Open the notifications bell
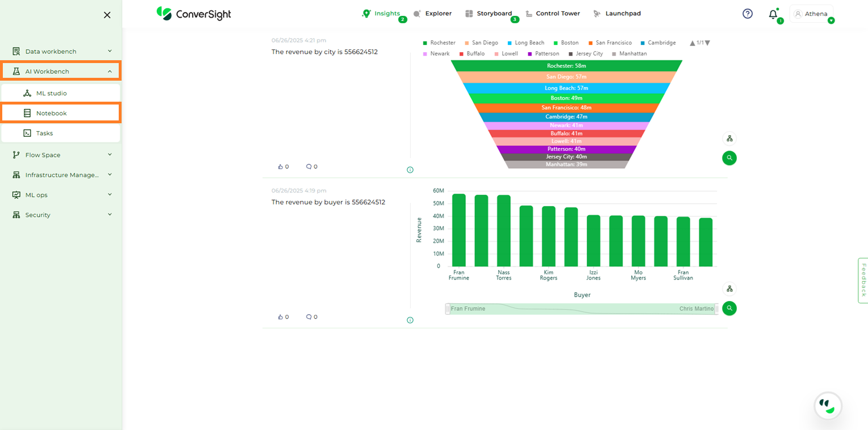The height and width of the screenshot is (430, 868). point(773,15)
